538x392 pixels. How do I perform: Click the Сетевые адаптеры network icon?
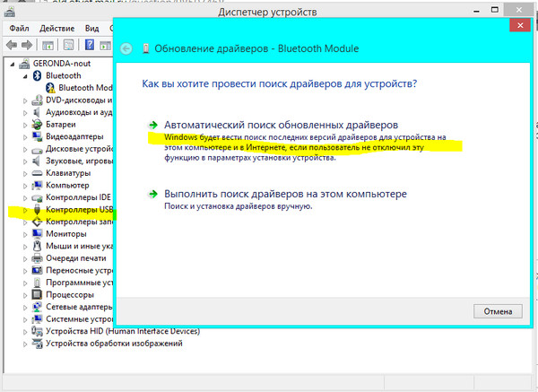[x=37, y=307]
